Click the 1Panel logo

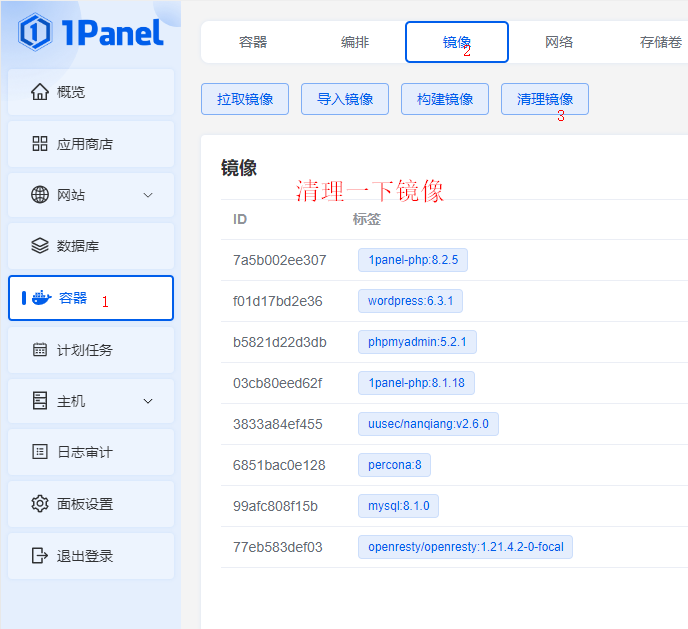[91, 32]
